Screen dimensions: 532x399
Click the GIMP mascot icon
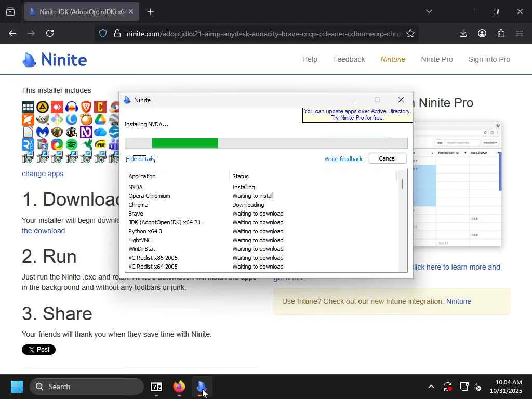(43, 120)
